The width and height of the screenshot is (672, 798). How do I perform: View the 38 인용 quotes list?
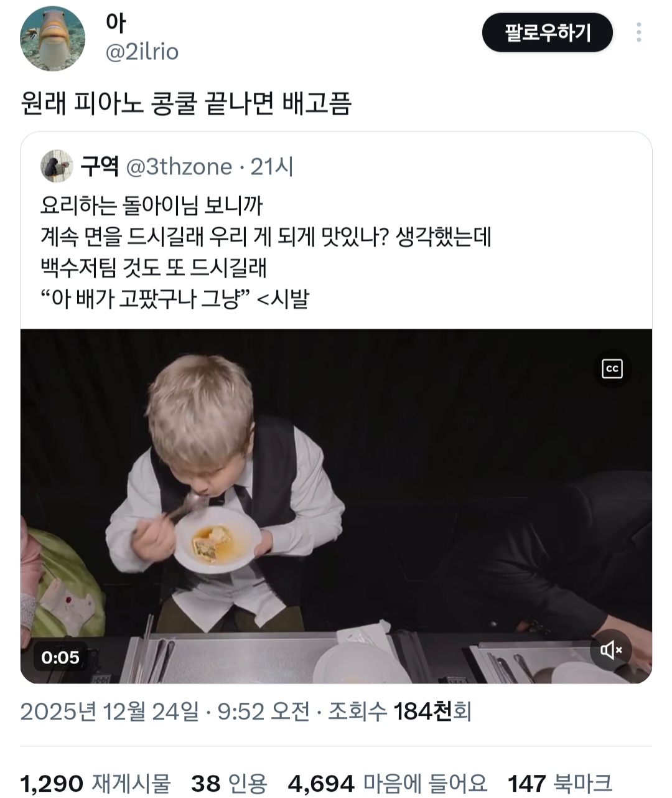coord(229,783)
